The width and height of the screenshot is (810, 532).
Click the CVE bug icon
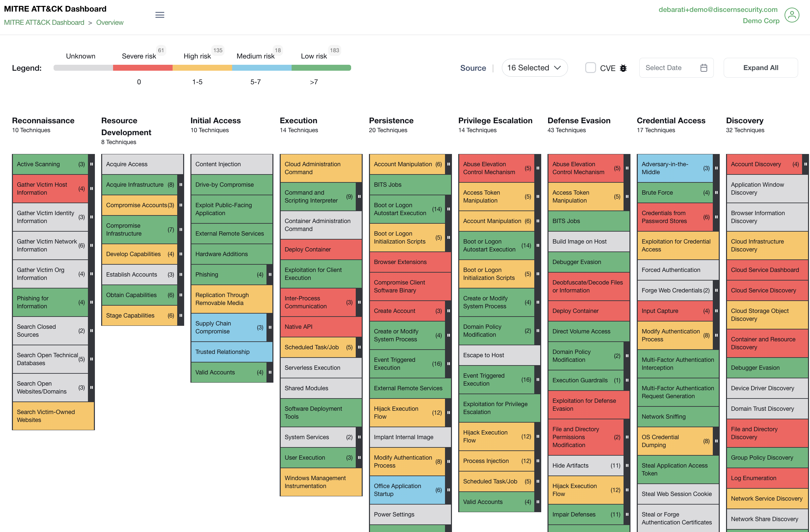pyautogui.click(x=623, y=68)
